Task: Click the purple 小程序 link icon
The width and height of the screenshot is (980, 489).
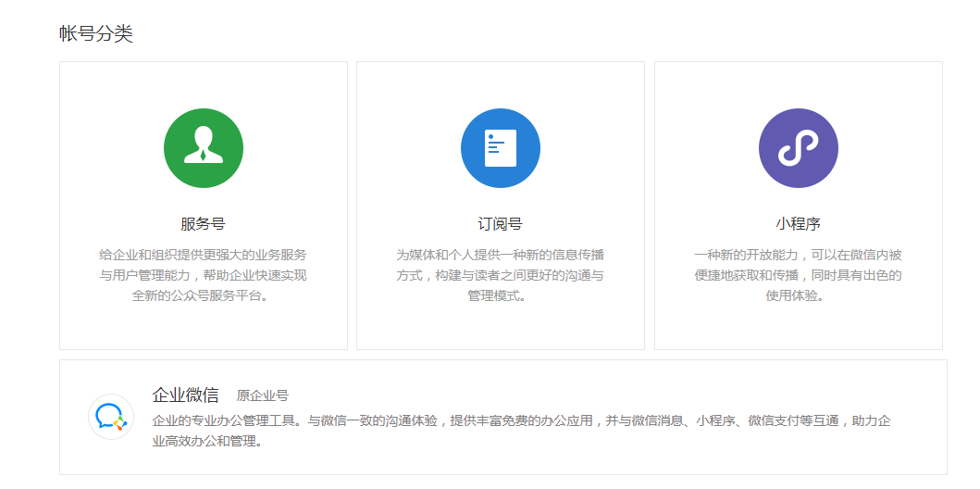Action: [798, 148]
